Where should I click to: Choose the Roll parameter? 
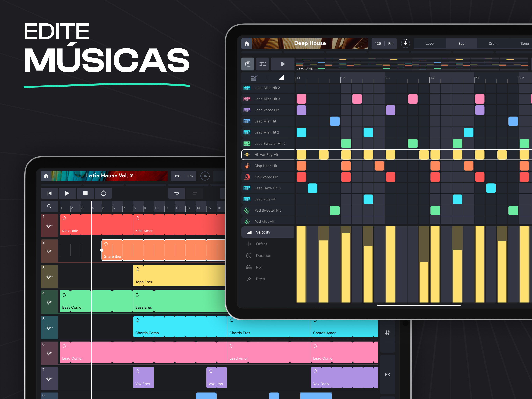coord(268,267)
